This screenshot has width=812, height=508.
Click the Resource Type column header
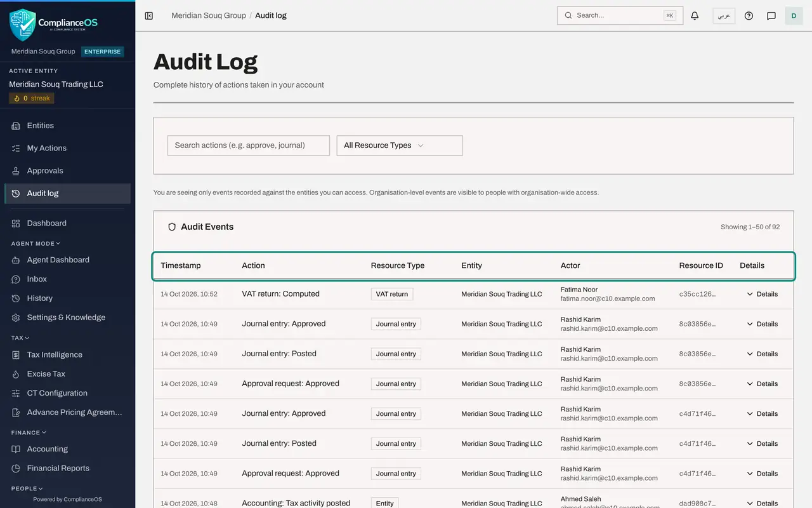point(398,265)
